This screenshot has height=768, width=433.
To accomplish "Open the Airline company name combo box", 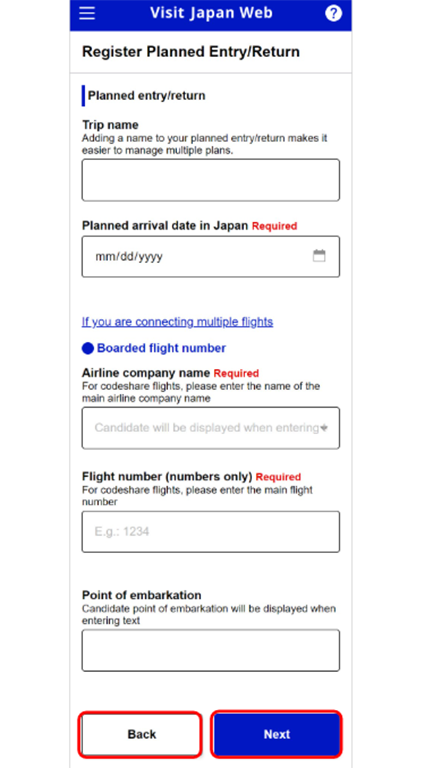I will (211, 428).
